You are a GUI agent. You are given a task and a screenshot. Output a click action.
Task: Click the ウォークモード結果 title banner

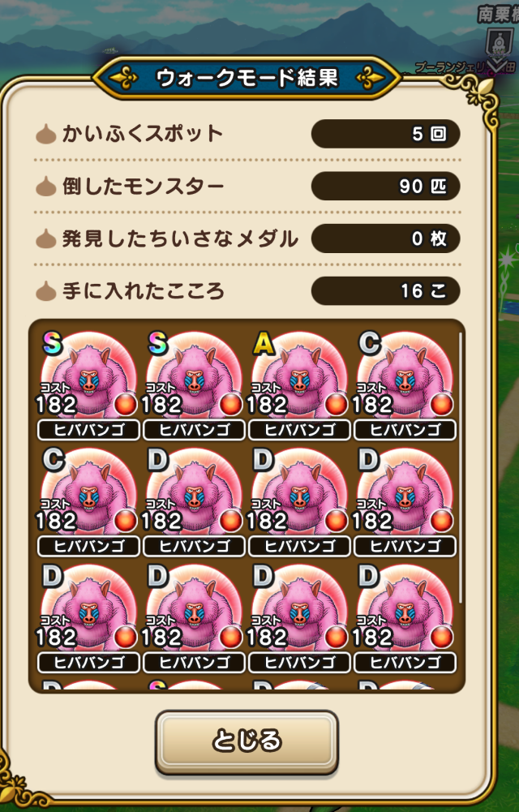[247, 78]
